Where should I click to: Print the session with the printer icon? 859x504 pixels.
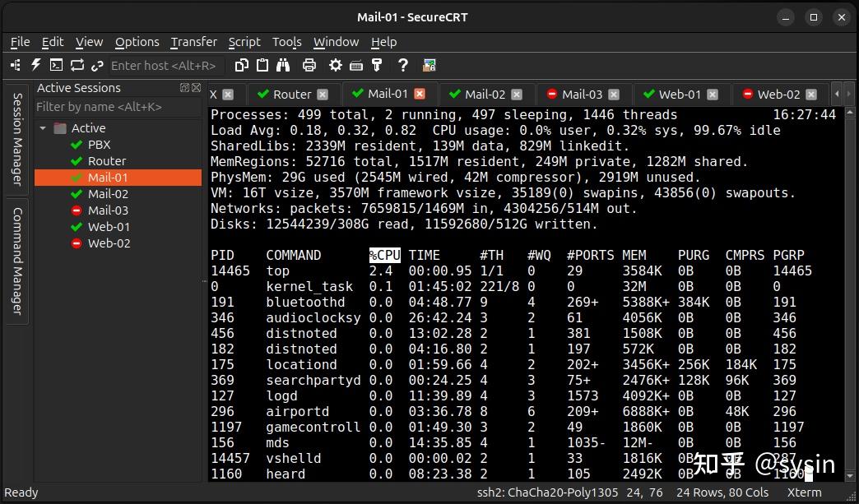[x=309, y=66]
